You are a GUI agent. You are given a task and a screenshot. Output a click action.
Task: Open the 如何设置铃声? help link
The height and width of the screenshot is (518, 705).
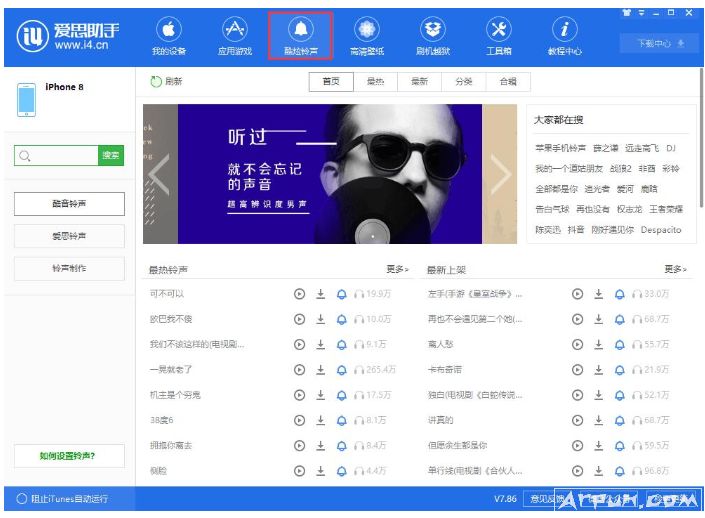69,456
